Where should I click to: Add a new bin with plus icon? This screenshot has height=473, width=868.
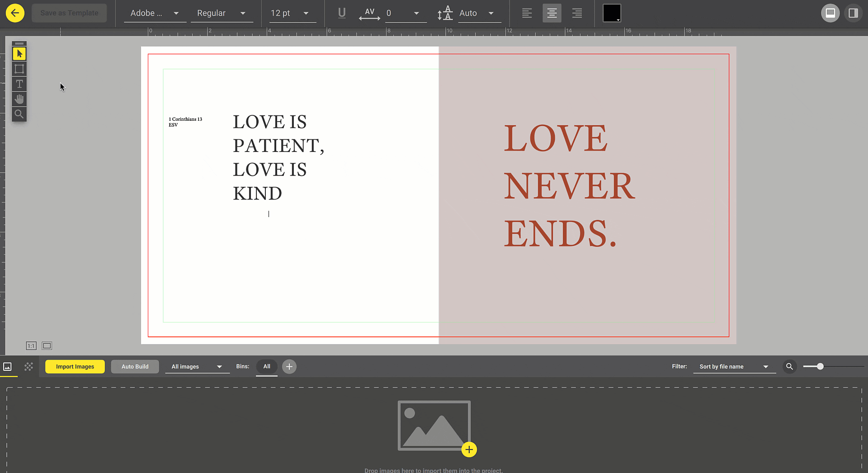point(289,367)
